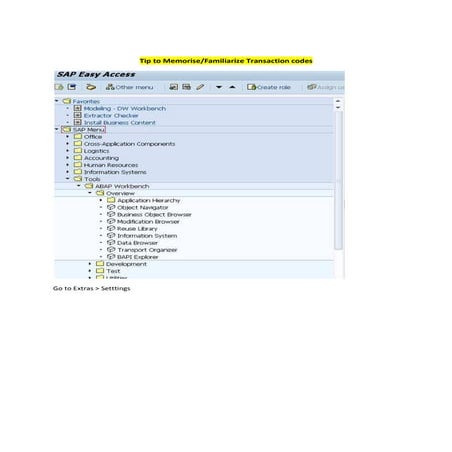This screenshot has height=452, width=452.
Task: Select the Transport Organizer label
Action: pos(147,250)
